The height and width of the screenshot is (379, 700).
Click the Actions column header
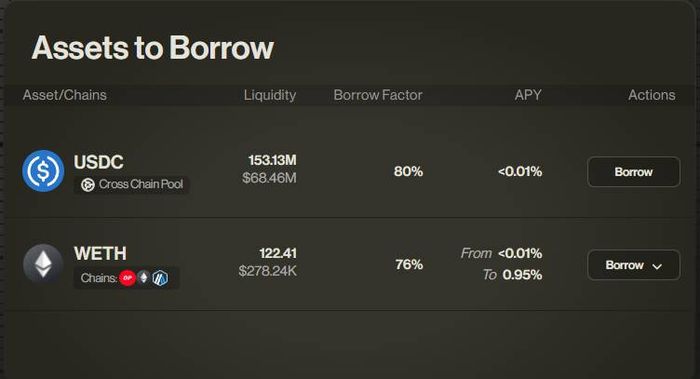(x=651, y=95)
